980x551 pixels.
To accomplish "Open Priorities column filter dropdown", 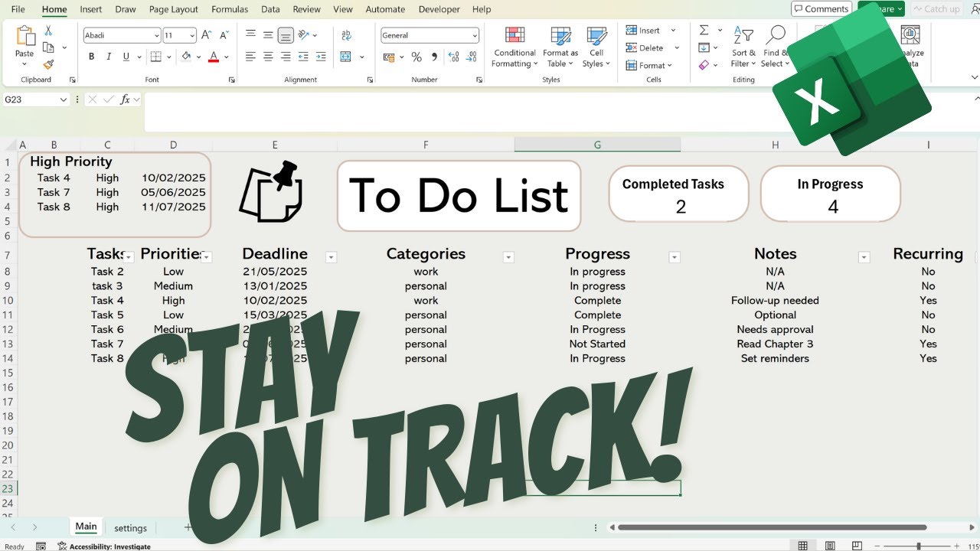I will tap(206, 257).
